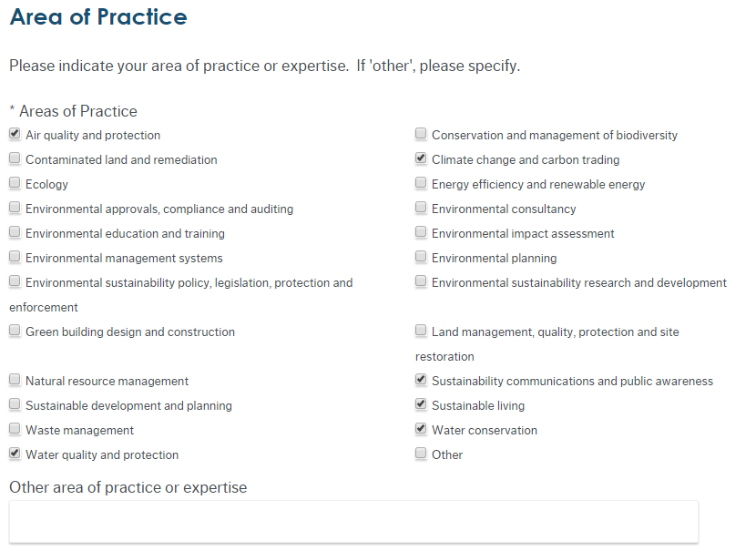The width and height of the screenshot is (756, 551).
Task: Enable Environmental education and training option
Action: tap(15, 233)
